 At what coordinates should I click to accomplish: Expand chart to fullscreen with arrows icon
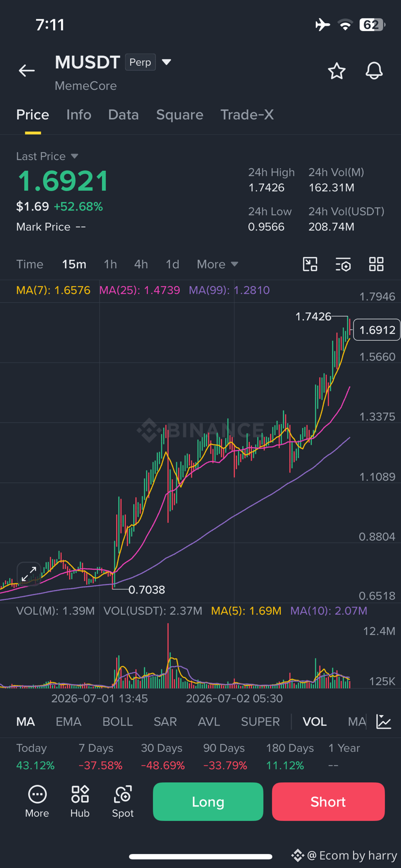29,574
